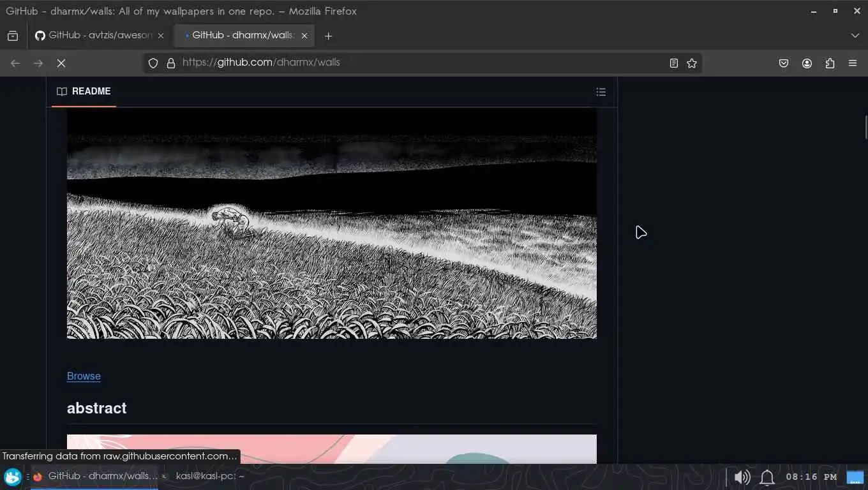Open Firefox account menu

pos(807,63)
